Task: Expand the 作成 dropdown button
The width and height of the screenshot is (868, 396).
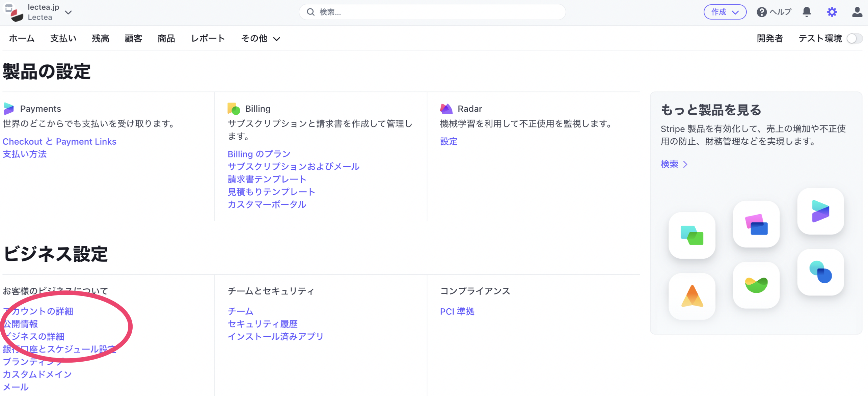Action: pyautogui.click(x=725, y=12)
